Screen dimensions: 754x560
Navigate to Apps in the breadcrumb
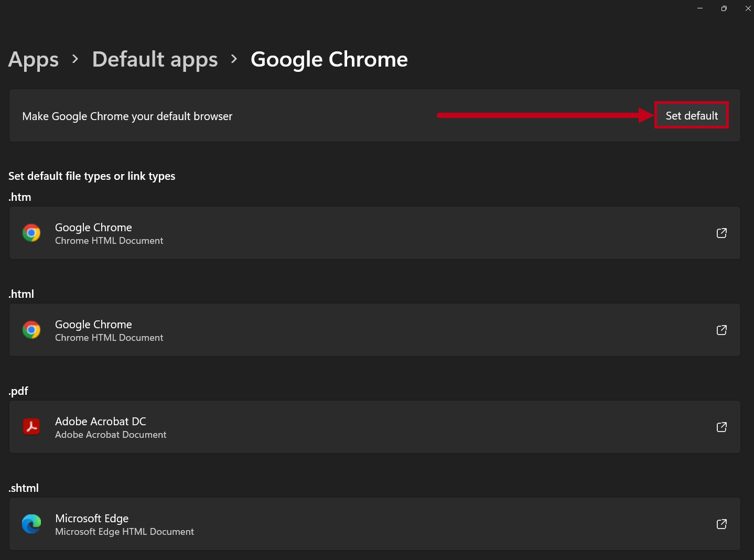(x=33, y=59)
